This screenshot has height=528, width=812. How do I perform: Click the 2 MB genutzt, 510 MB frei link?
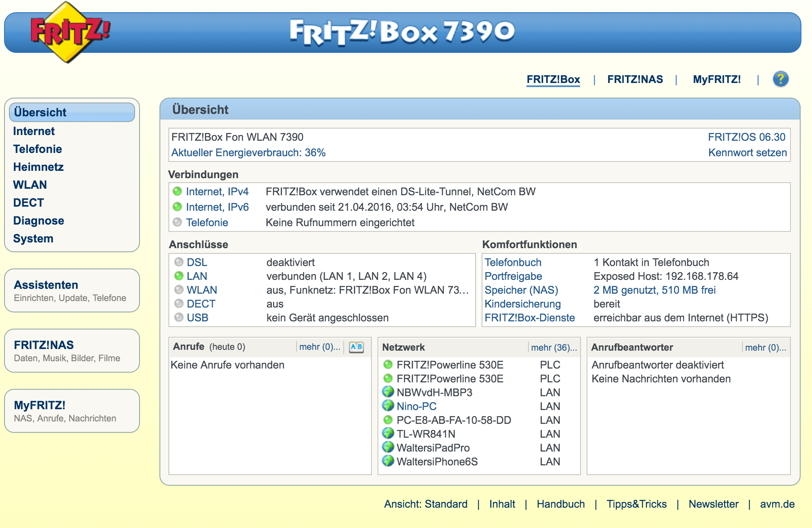(x=654, y=290)
